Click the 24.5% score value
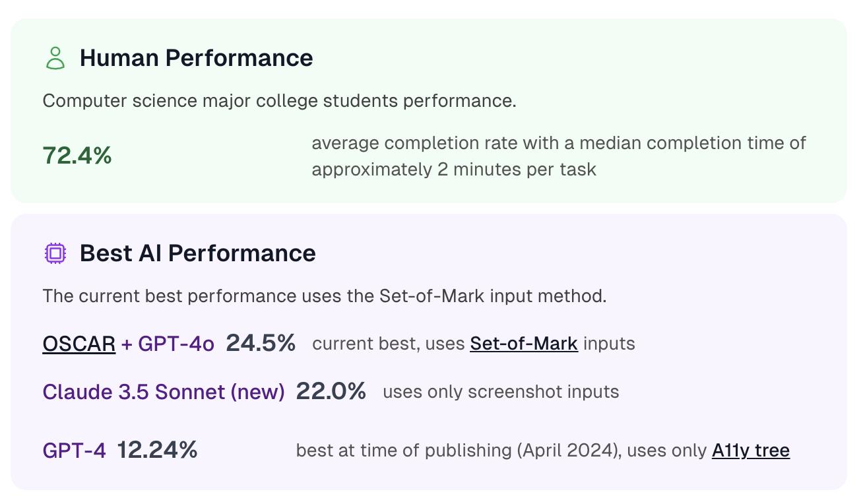Image resolution: width=863 pixels, height=504 pixels. 261,343
